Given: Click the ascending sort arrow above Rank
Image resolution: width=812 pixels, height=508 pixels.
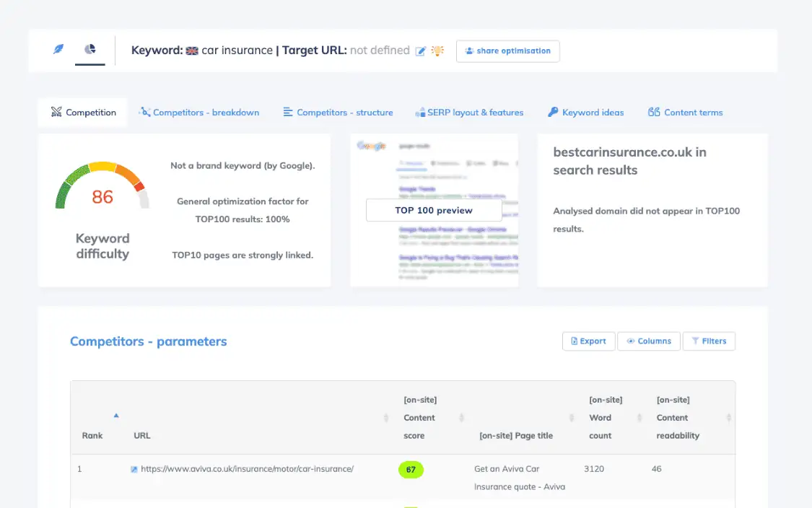Looking at the screenshot, I should [116, 416].
